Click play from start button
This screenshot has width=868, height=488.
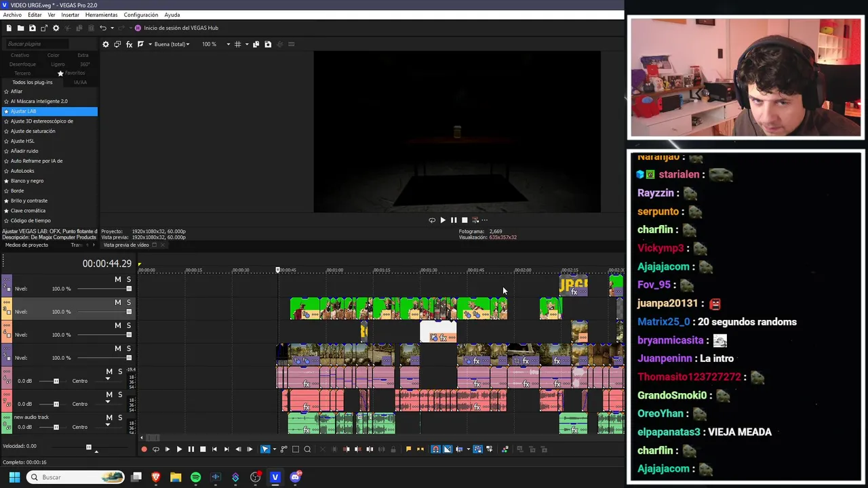pyautogui.click(x=167, y=449)
